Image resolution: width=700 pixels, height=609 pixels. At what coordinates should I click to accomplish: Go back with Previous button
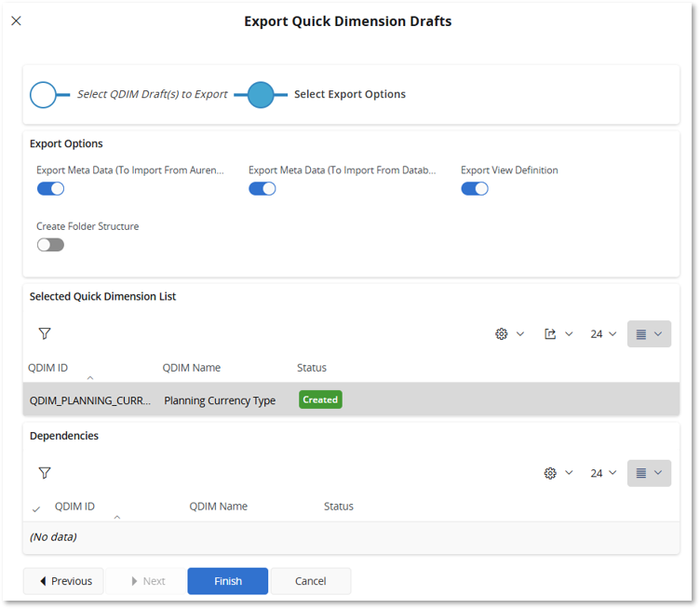[63, 581]
